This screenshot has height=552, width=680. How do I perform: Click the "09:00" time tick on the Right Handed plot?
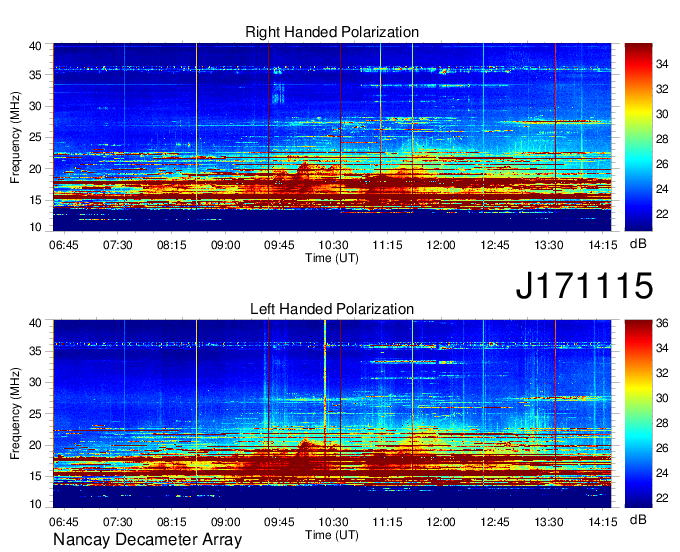point(226,245)
